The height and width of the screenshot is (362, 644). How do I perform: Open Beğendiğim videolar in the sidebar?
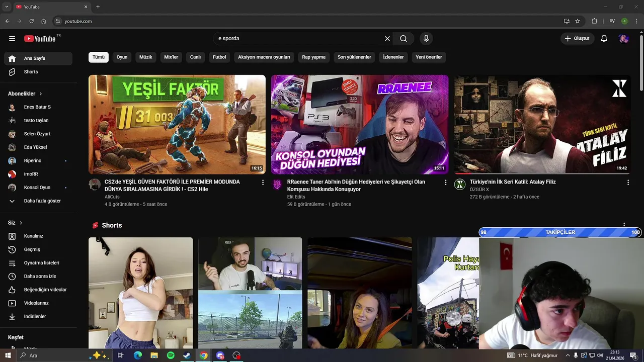pyautogui.click(x=38, y=290)
